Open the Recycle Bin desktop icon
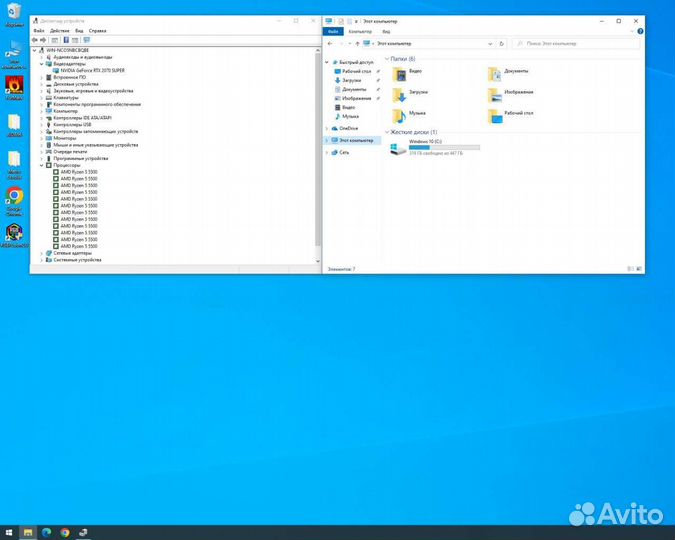675x540 pixels. click(x=14, y=15)
